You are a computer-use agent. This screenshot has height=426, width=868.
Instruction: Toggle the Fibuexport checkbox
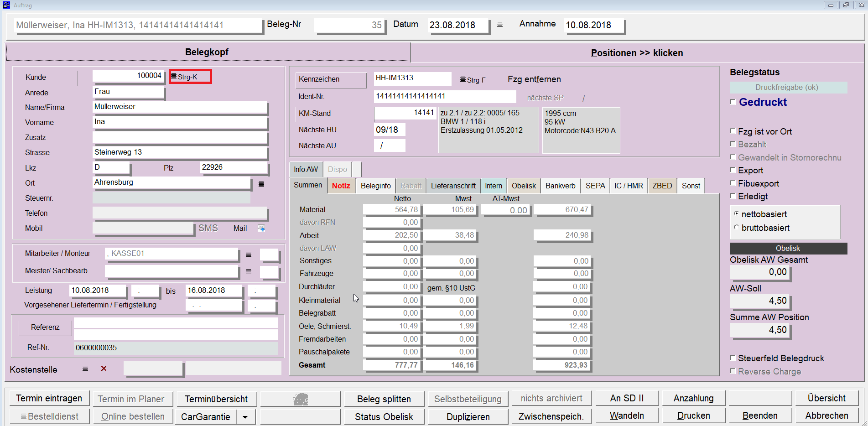733,183
